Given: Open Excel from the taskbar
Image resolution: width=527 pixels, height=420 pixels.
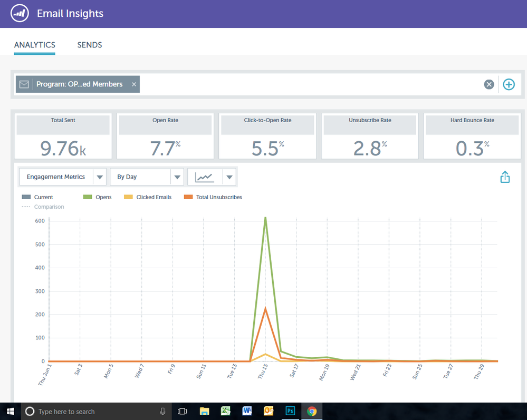Looking at the screenshot, I should pyautogui.click(x=225, y=411).
